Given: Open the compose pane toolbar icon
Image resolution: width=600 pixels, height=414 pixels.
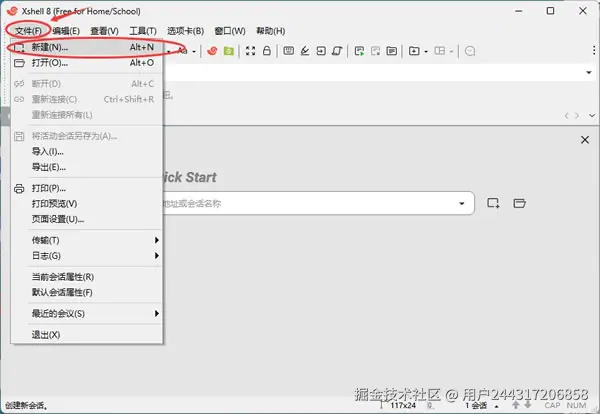Looking at the screenshot, I should tap(391, 51).
